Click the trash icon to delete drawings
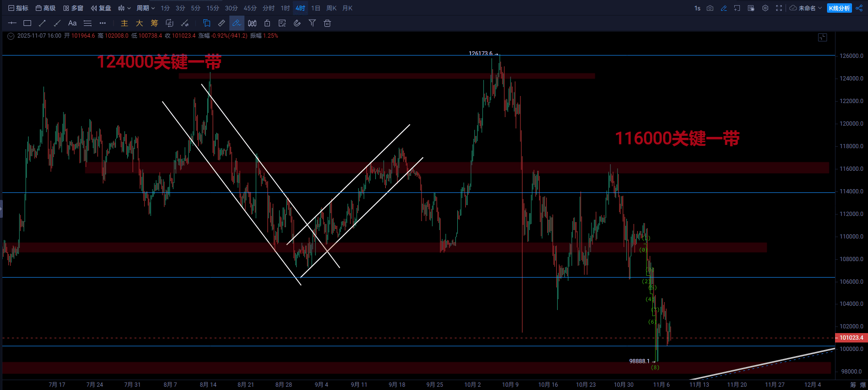 tap(327, 23)
